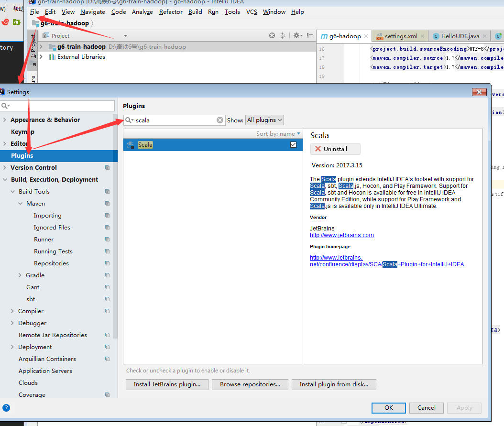
Task: Click the per-project icon next to Repositories
Action: click(108, 263)
